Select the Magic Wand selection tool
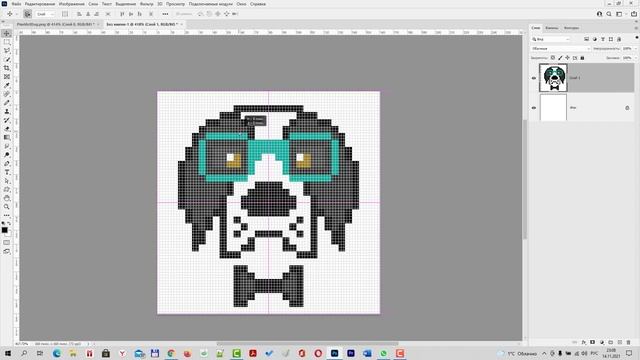 (x=7, y=59)
